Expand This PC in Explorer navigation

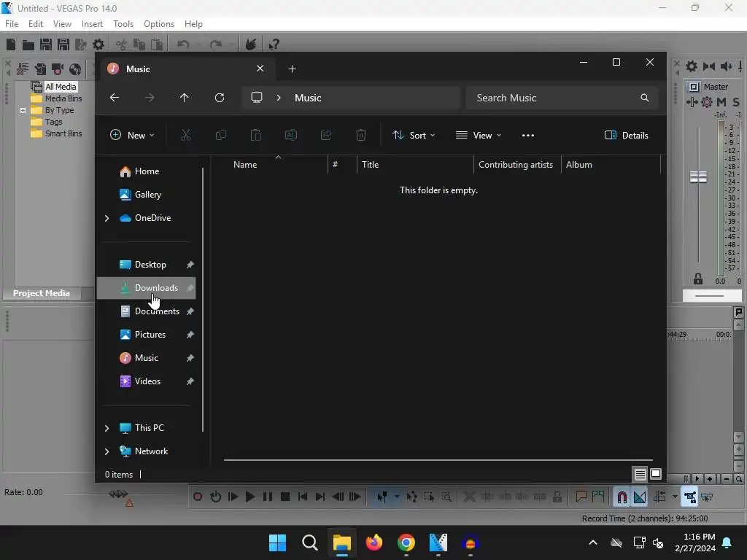(107, 428)
